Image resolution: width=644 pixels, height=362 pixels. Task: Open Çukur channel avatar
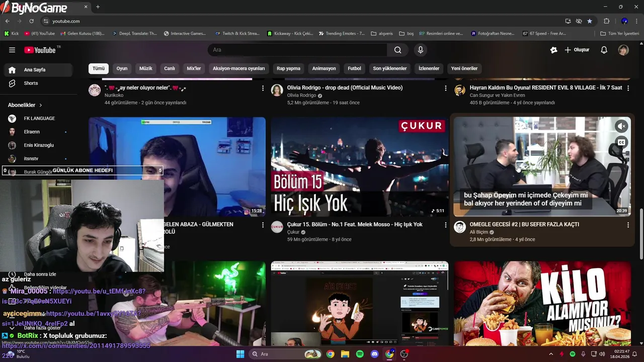click(x=277, y=227)
